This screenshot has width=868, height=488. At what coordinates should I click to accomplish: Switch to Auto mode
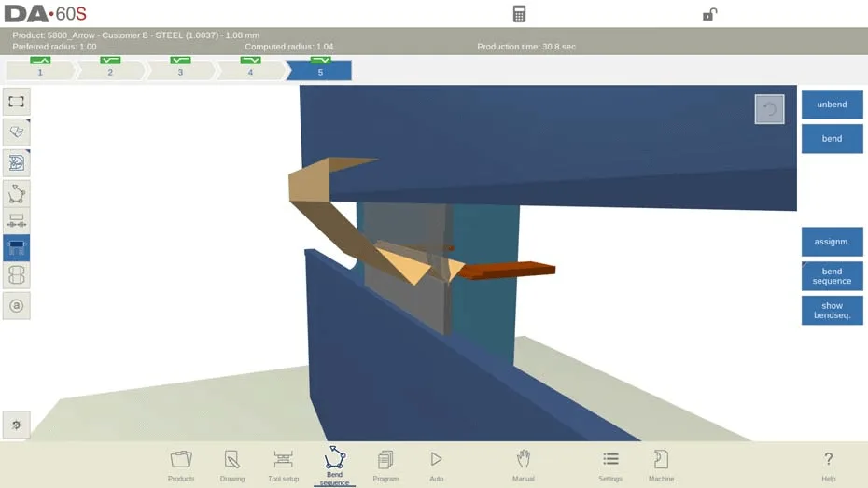[x=436, y=466]
